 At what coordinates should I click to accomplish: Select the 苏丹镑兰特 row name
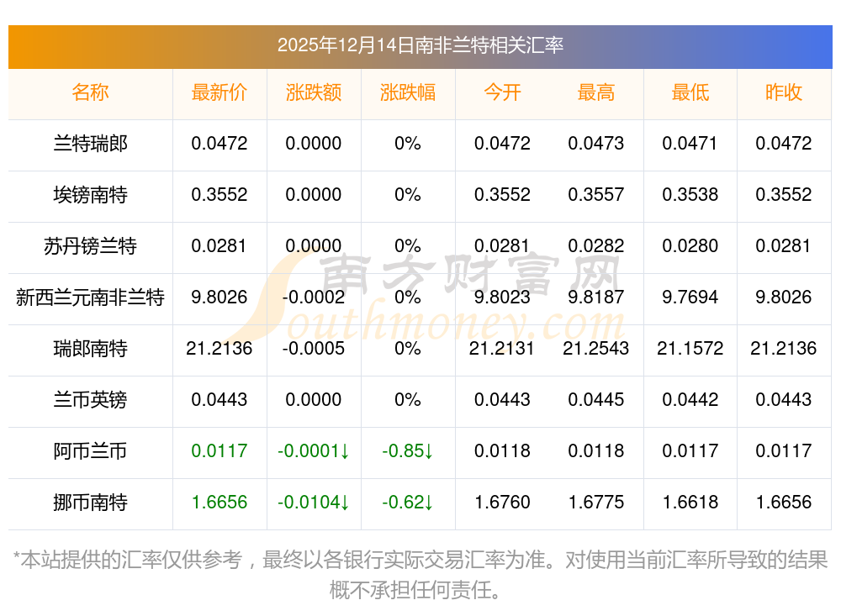point(90,246)
